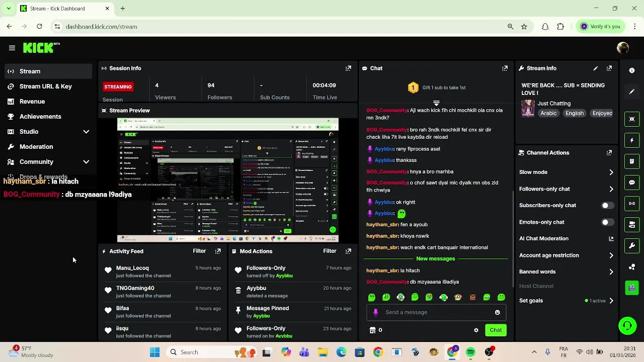Switch to the Kick Dashboard browser tab
The image size is (644, 362).
pyautogui.click(x=64, y=9)
